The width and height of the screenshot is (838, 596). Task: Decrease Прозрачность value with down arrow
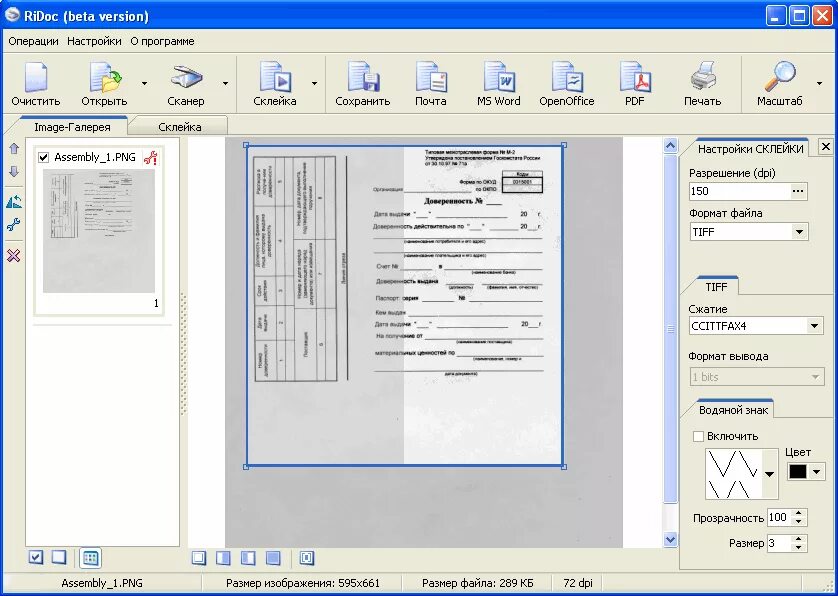(x=798, y=521)
